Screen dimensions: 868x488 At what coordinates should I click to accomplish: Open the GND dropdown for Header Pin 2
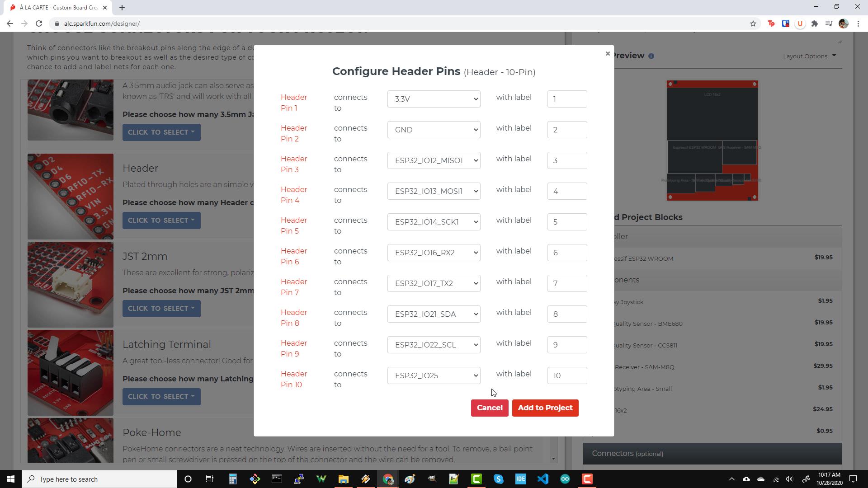[434, 130]
